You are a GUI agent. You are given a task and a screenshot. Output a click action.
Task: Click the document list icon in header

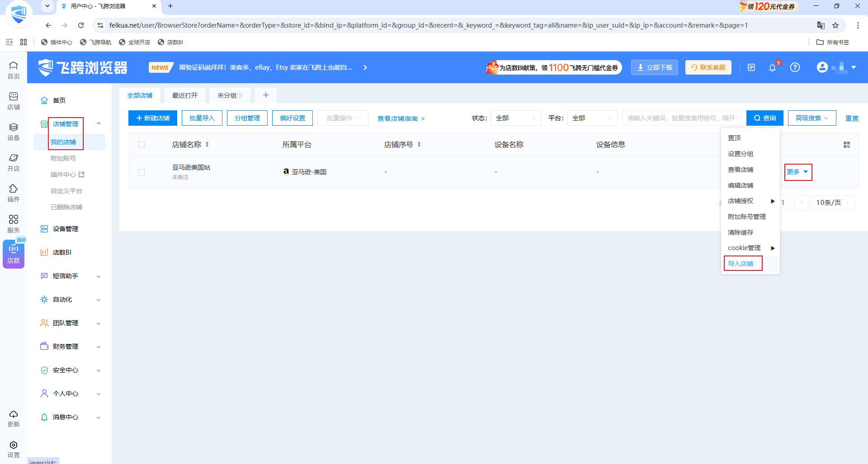pos(751,67)
